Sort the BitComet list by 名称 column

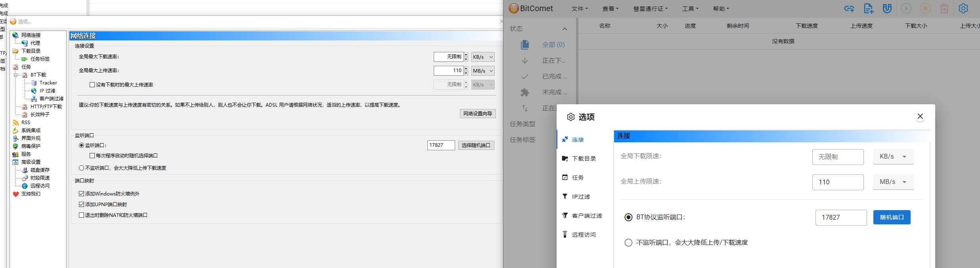point(605,26)
